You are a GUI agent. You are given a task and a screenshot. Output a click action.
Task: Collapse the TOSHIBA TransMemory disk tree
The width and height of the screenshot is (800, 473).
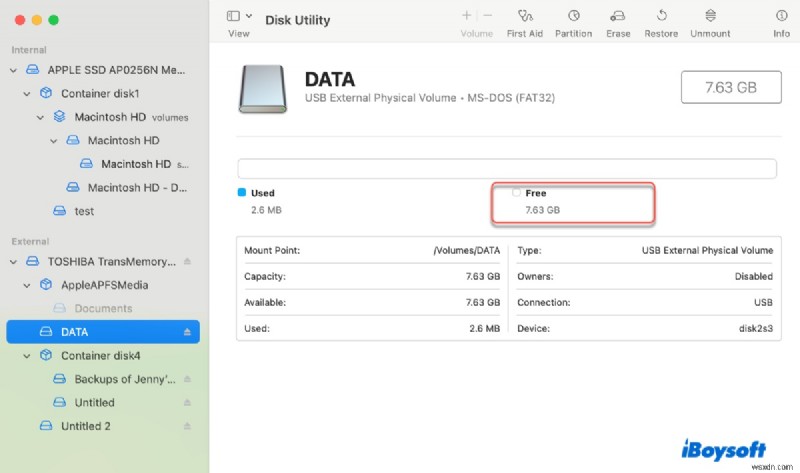tap(13, 262)
